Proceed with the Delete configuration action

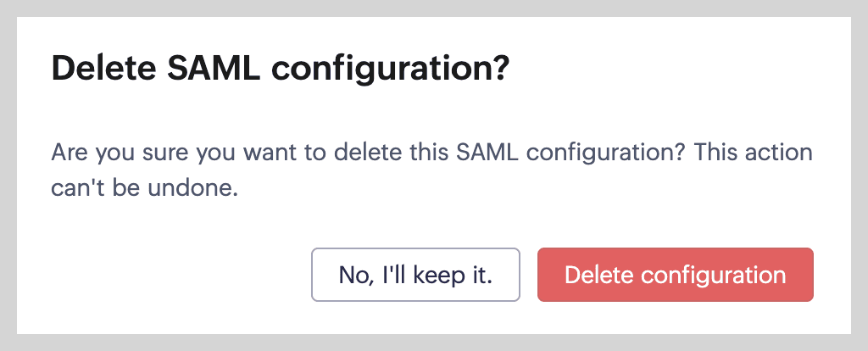click(x=675, y=275)
